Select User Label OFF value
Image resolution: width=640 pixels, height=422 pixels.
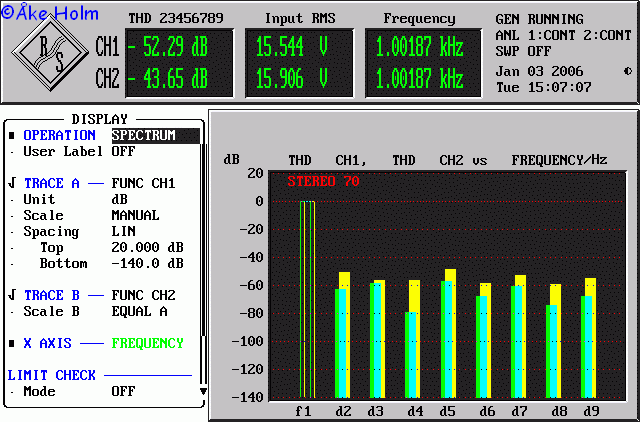(123, 151)
